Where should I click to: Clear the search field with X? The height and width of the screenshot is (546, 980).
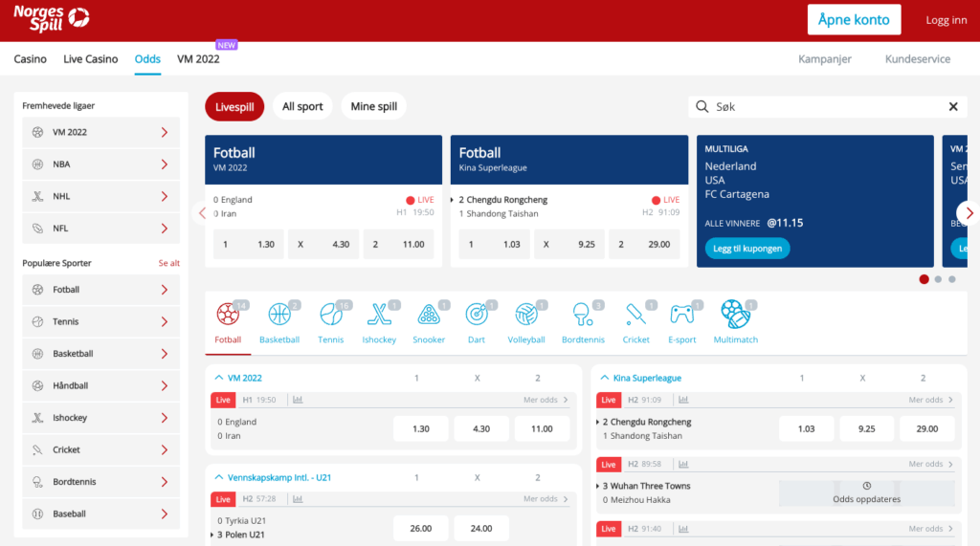tap(953, 107)
